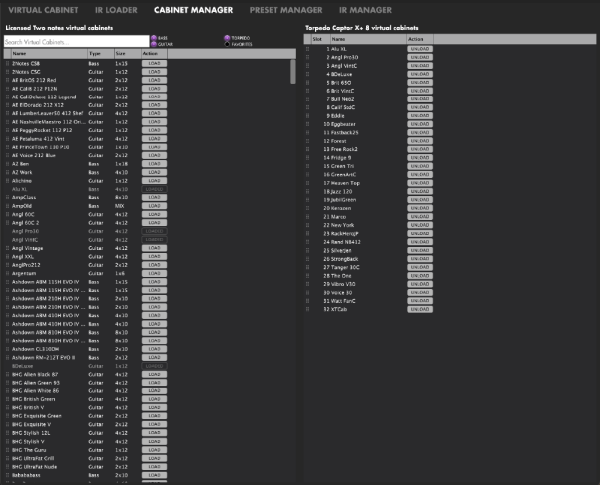Click drag handle beside AmpClass cabinet
The image size is (600, 485).
point(6,198)
